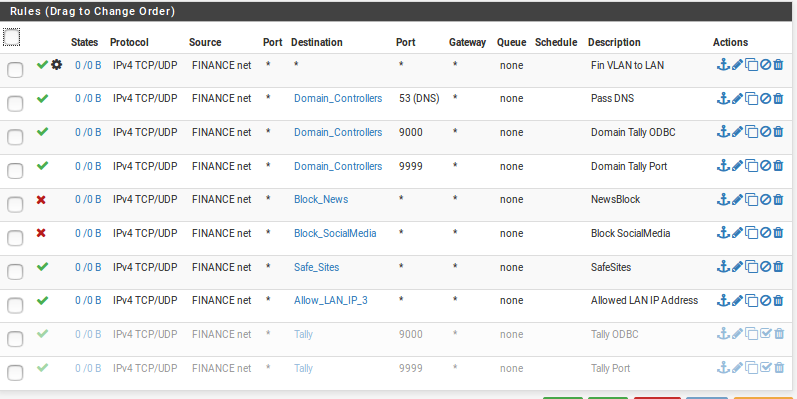
Task: Check the Tally Port rule checkbox
Action: coord(15,373)
